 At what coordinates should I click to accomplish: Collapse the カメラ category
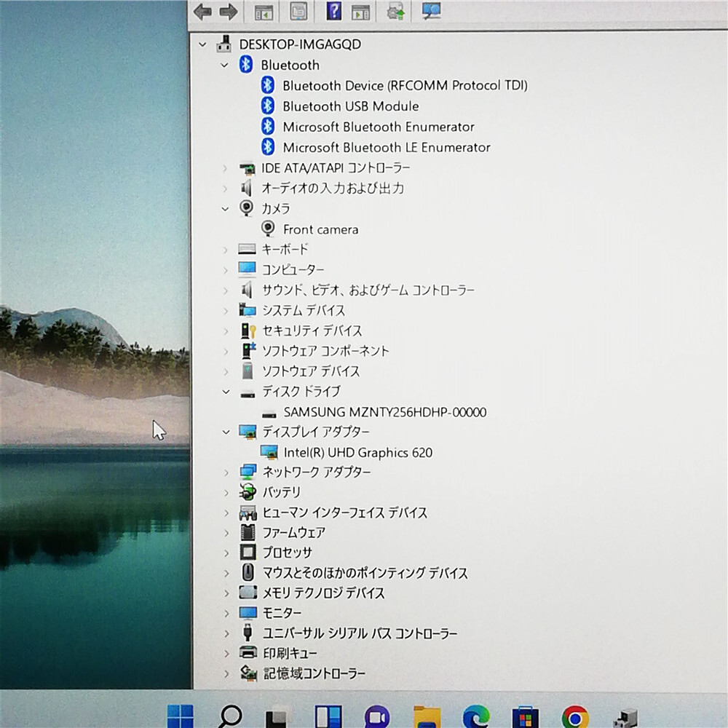pyautogui.click(x=225, y=209)
